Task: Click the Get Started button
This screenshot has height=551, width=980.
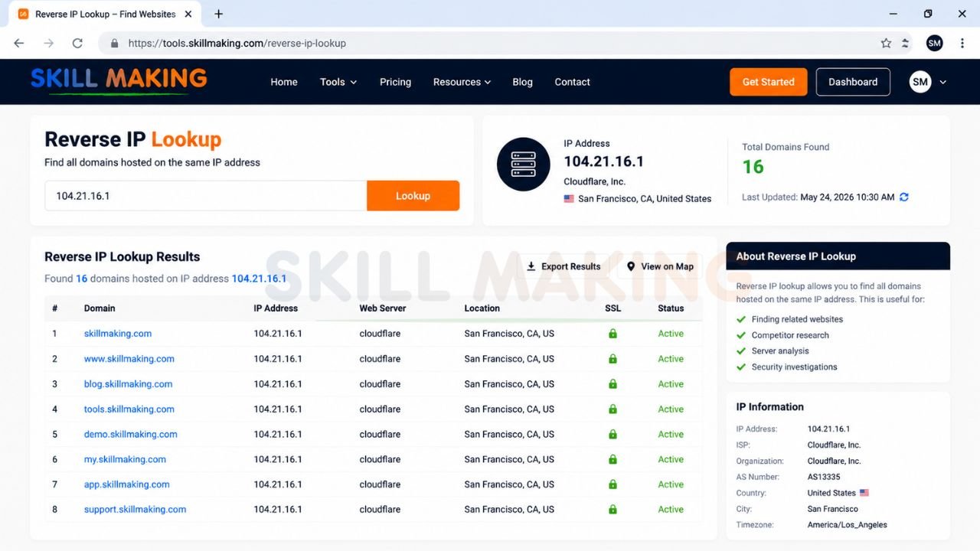Action: pos(769,82)
